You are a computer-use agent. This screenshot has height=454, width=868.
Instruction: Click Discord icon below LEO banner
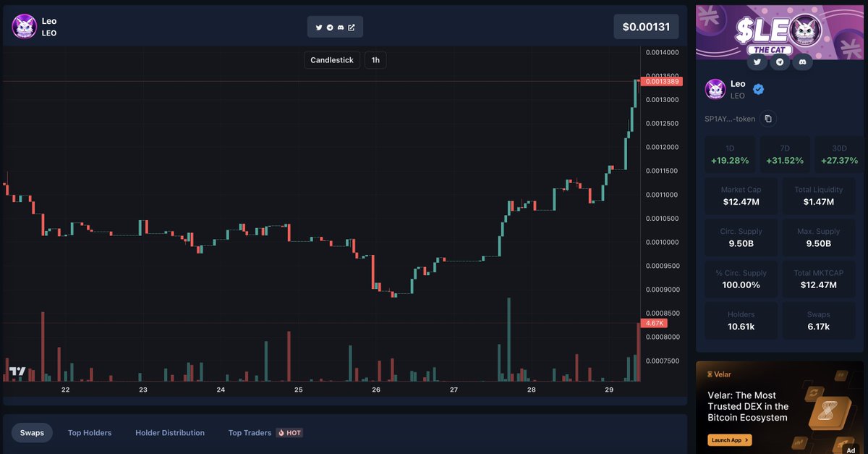(x=801, y=62)
